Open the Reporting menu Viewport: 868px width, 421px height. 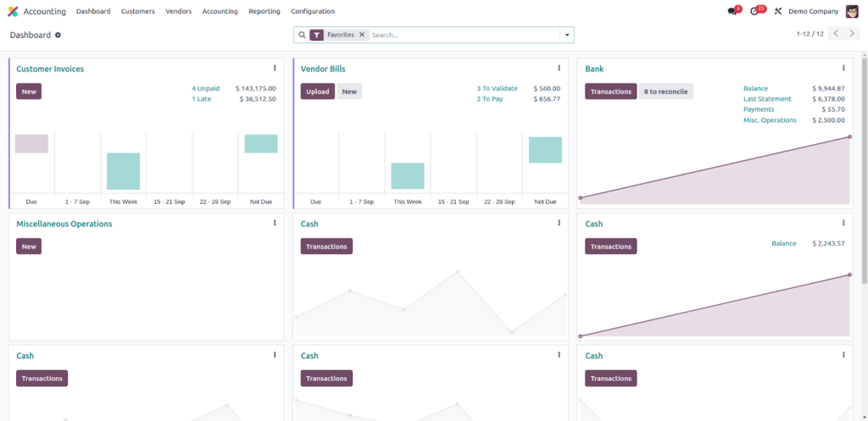pos(264,11)
